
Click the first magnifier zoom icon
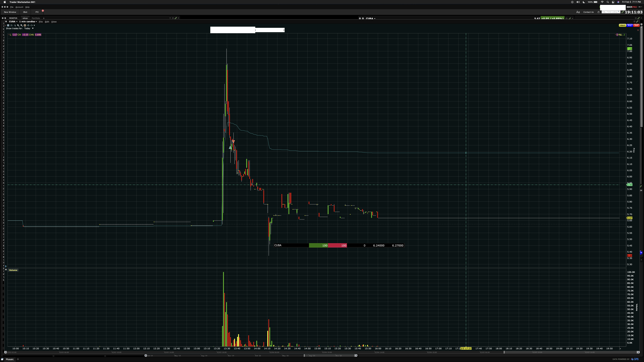click(x=18, y=25)
